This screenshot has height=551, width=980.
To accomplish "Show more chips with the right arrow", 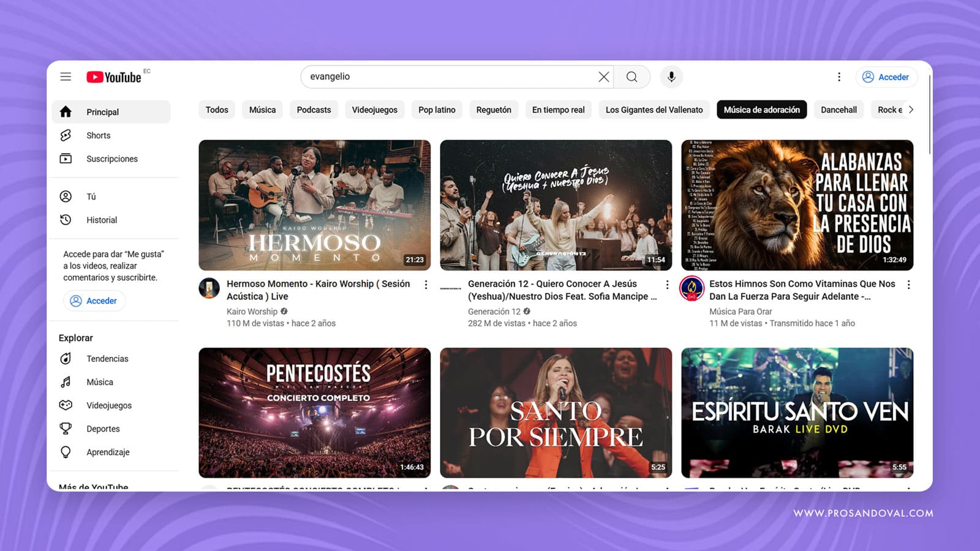I will tap(911, 110).
